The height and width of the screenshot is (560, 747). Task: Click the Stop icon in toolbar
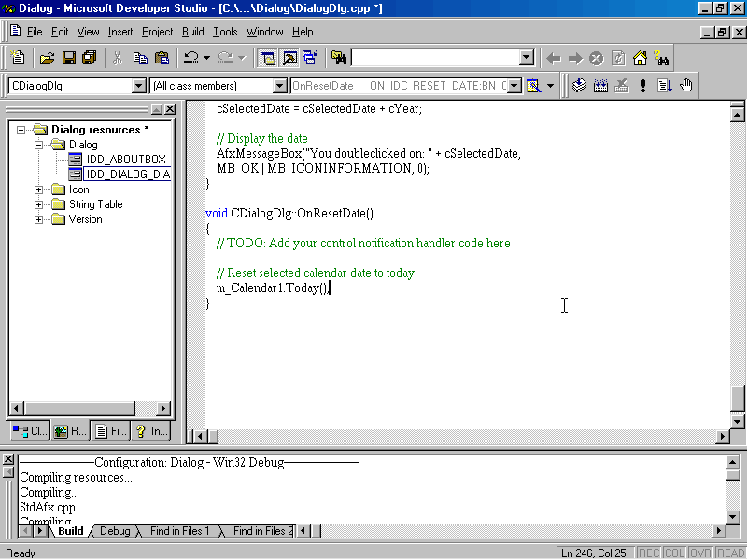597,59
